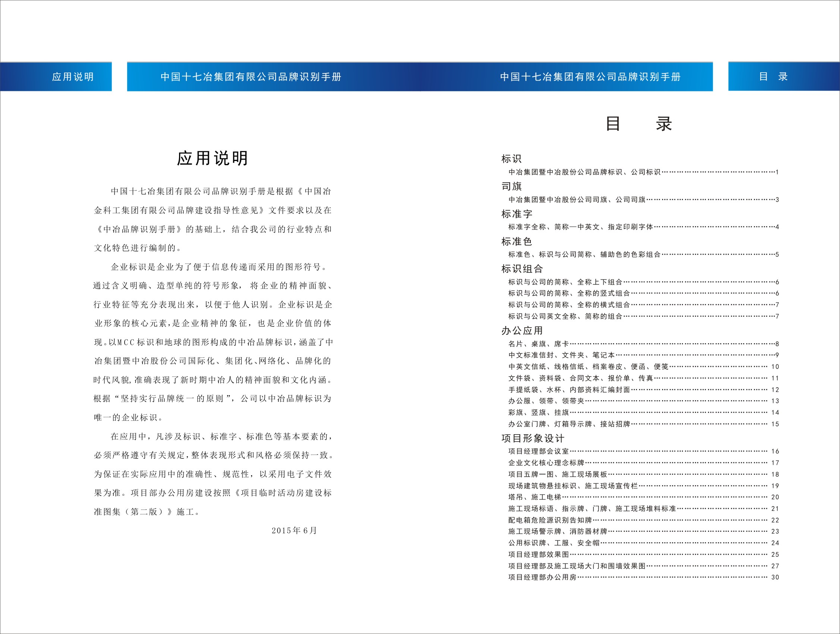Open entry 施工现场警示牌、消防器材牌
The height and width of the screenshot is (634, 840).
point(644,532)
